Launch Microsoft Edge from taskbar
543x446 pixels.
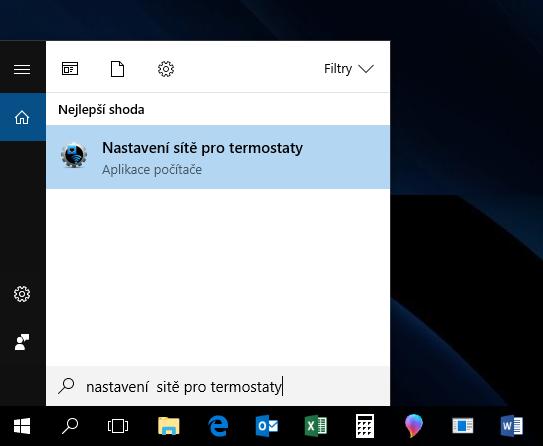coord(218,426)
